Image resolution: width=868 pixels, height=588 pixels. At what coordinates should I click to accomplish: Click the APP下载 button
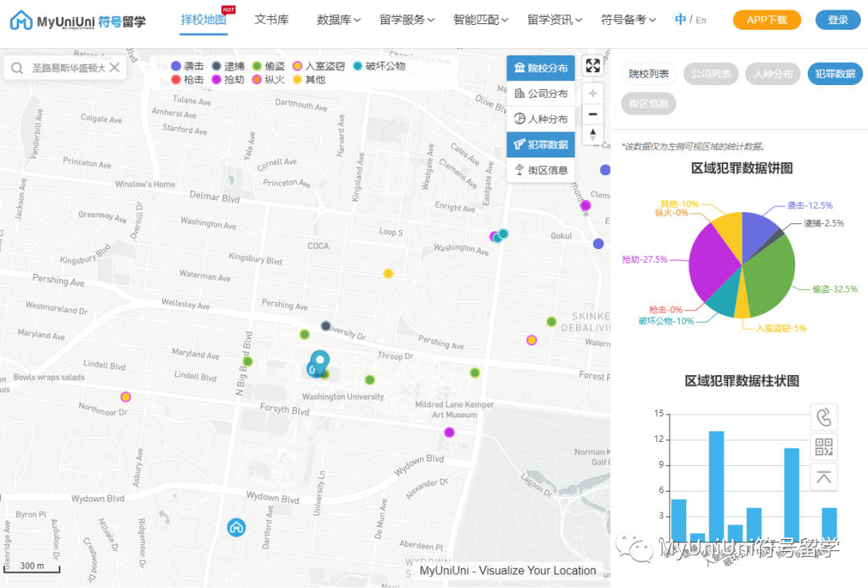(767, 20)
